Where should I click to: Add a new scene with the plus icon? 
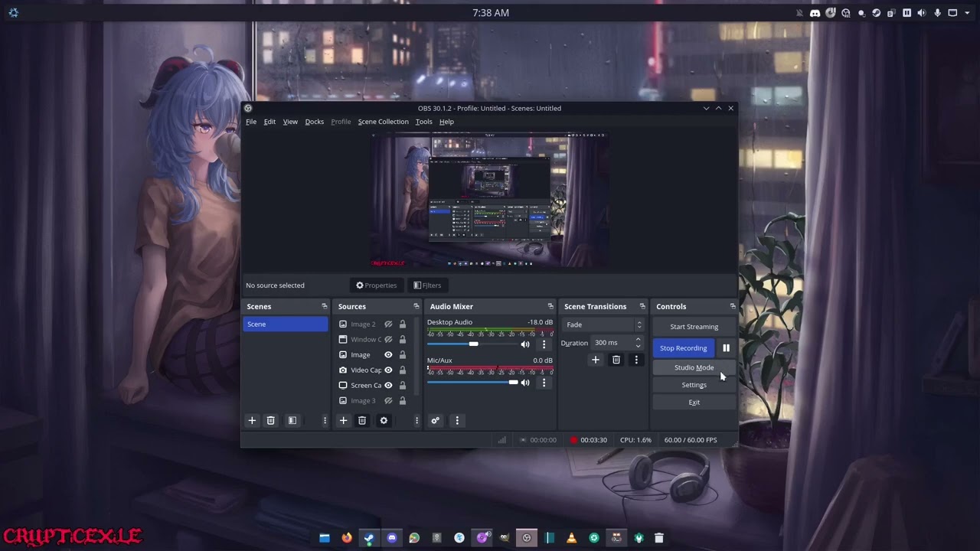(252, 420)
